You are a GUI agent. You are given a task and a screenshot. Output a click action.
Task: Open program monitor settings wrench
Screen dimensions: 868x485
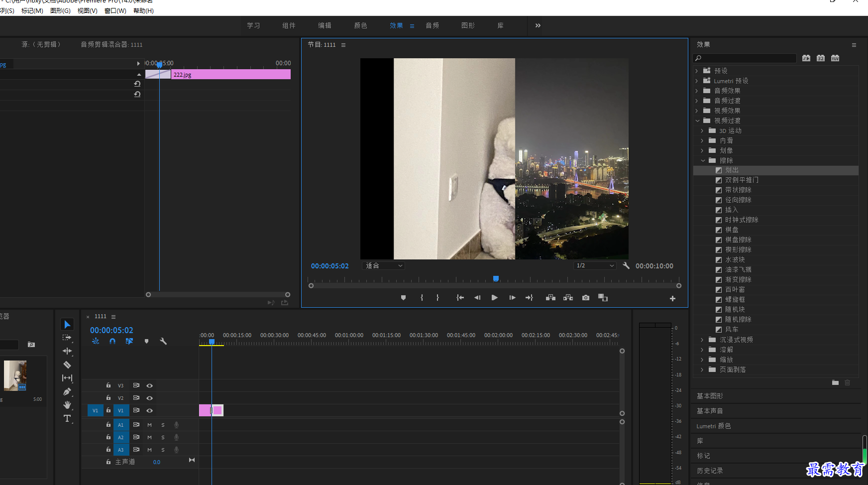click(x=626, y=265)
